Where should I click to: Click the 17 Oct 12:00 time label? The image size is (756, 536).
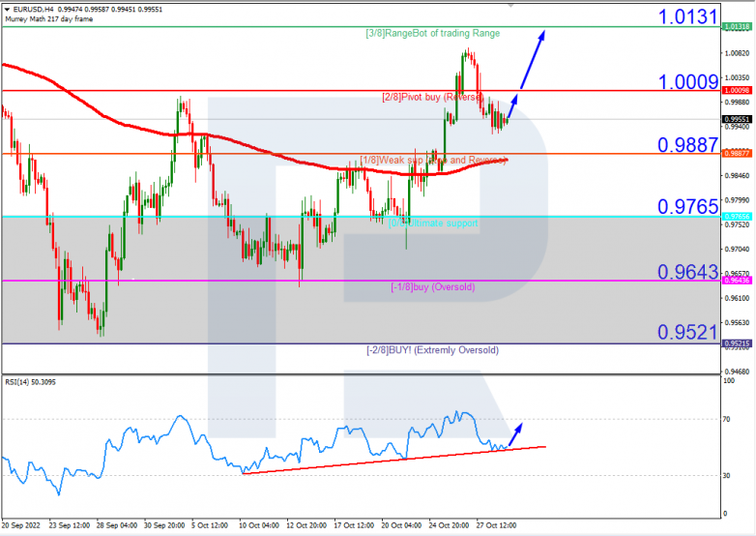[x=354, y=525]
